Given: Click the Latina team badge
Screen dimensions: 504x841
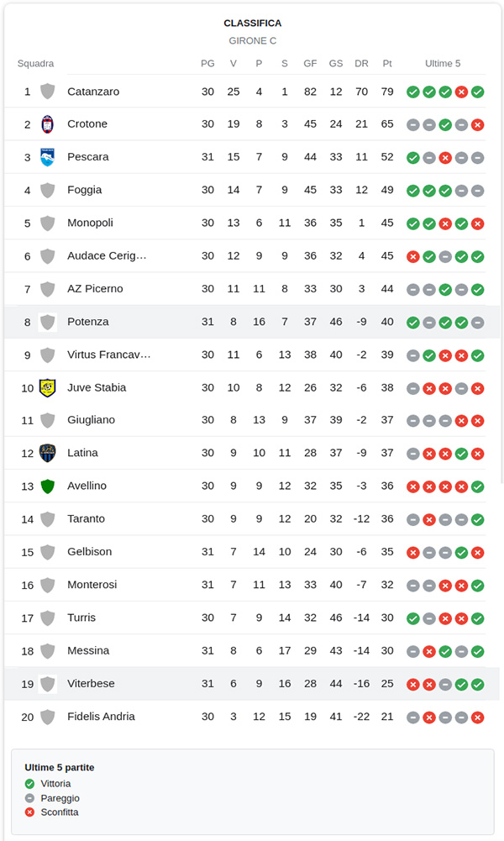Looking at the screenshot, I should [x=48, y=453].
